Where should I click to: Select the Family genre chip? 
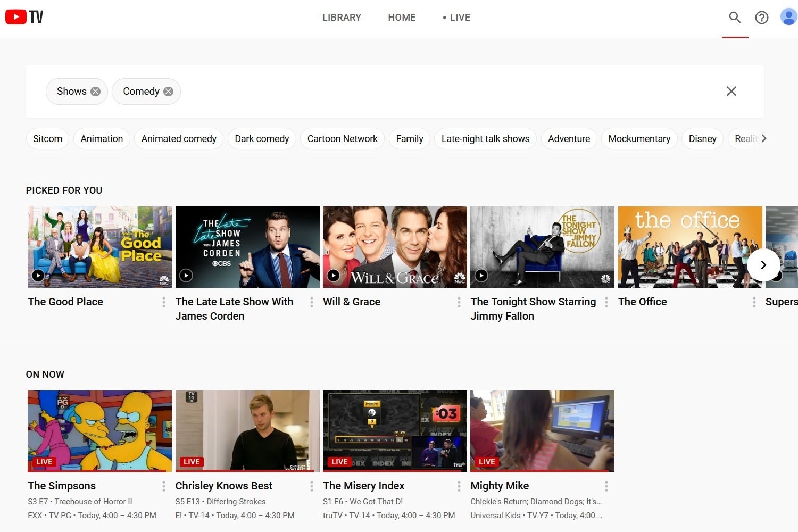click(410, 139)
